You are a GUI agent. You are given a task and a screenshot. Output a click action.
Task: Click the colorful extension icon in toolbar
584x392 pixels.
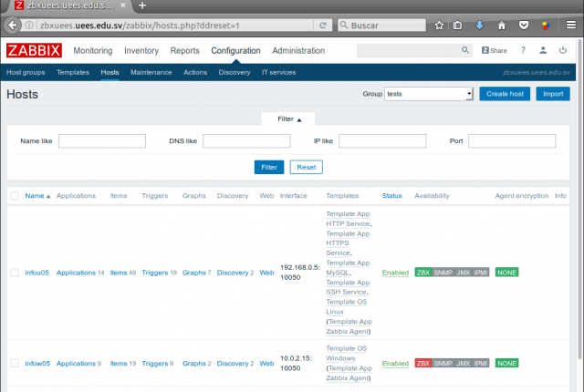(546, 26)
